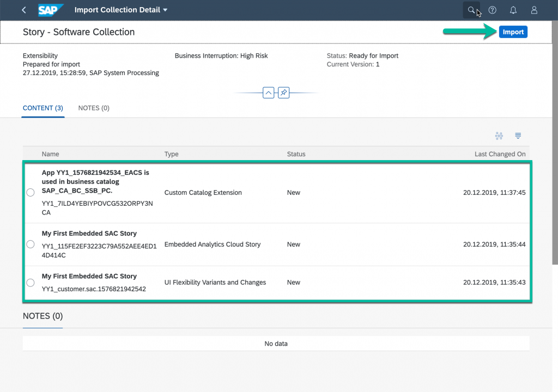This screenshot has height=392, width=558.
Task: Click the 'App YY1_1576821942534_EACS is used' item title
Action: 95,182
